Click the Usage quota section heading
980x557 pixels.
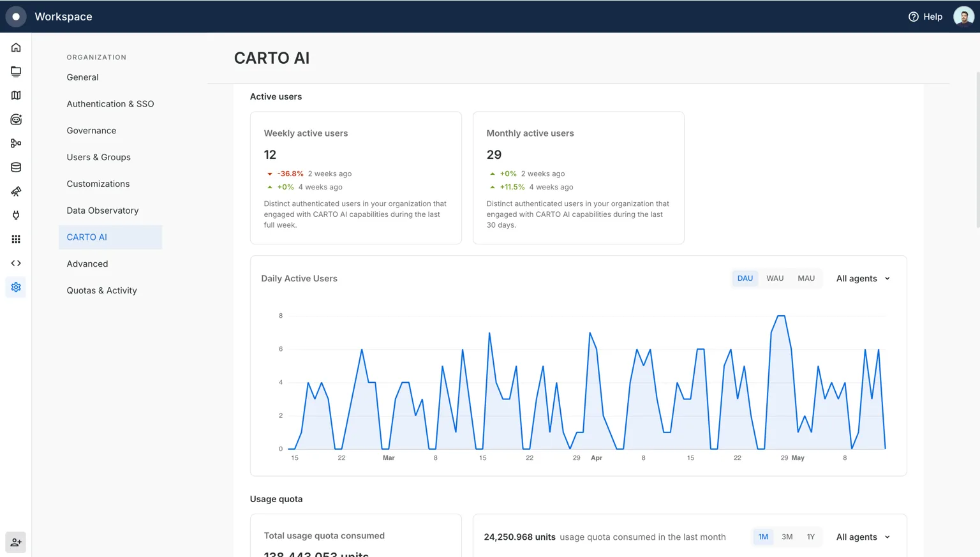(x=276, y=499)
